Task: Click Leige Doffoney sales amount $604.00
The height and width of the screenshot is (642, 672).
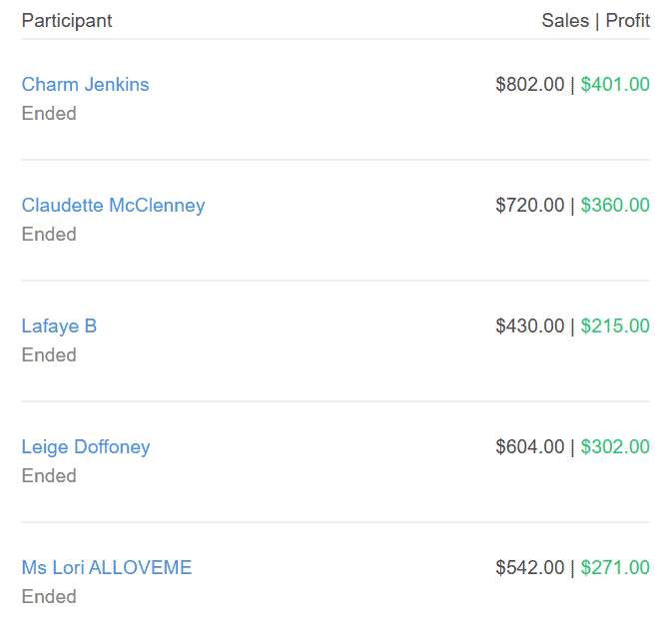Action: 530,447
